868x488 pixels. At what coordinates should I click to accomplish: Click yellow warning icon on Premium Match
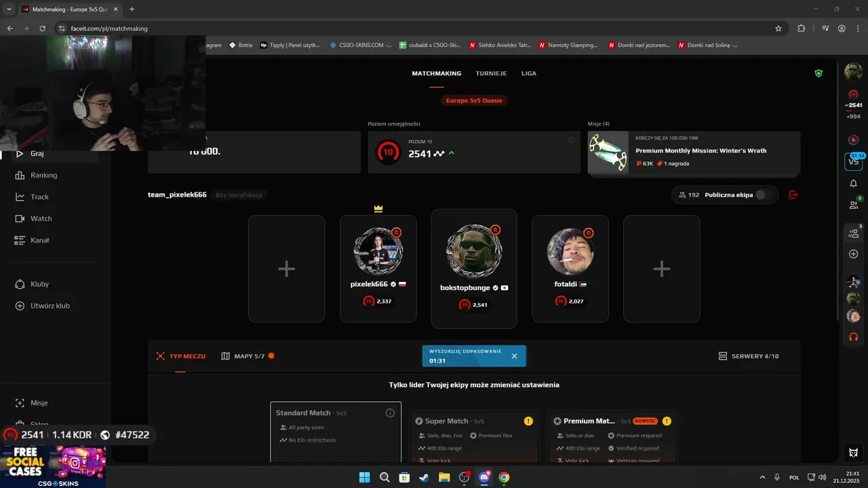tap(667, 421)
